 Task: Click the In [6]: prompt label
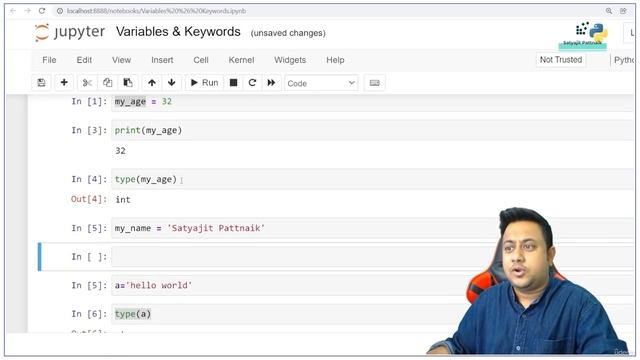pos(89,314)
